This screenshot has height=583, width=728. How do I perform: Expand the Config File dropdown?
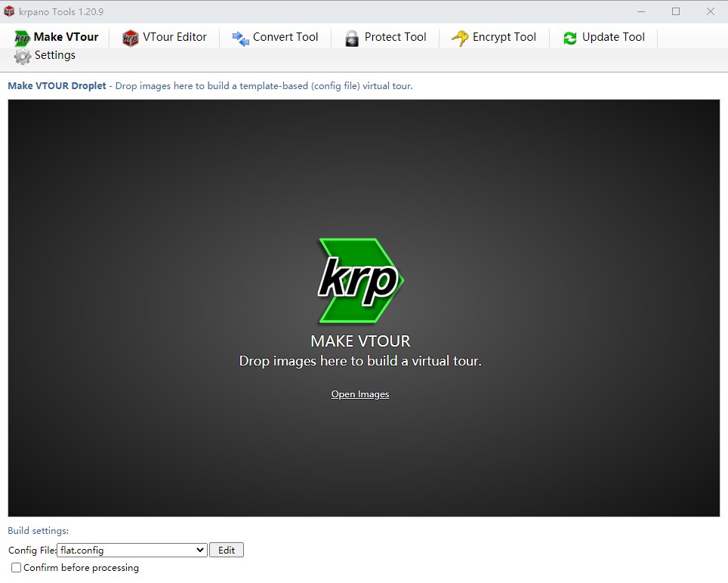pos(200,551)
